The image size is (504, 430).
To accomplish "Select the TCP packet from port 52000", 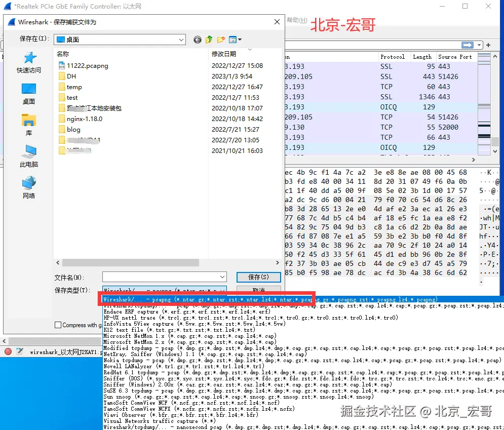I will (381, 127).
